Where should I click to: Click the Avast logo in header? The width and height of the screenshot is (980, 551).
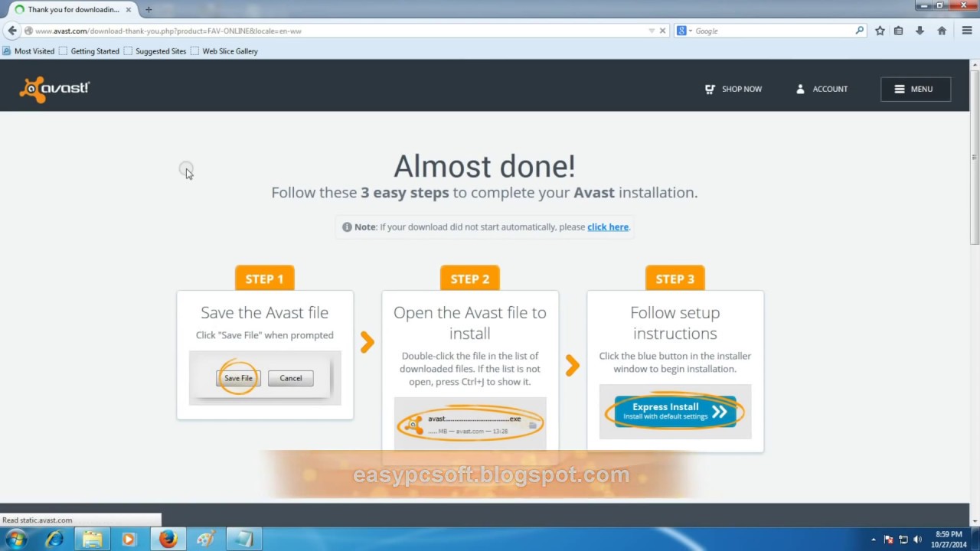tap(54, 89)
